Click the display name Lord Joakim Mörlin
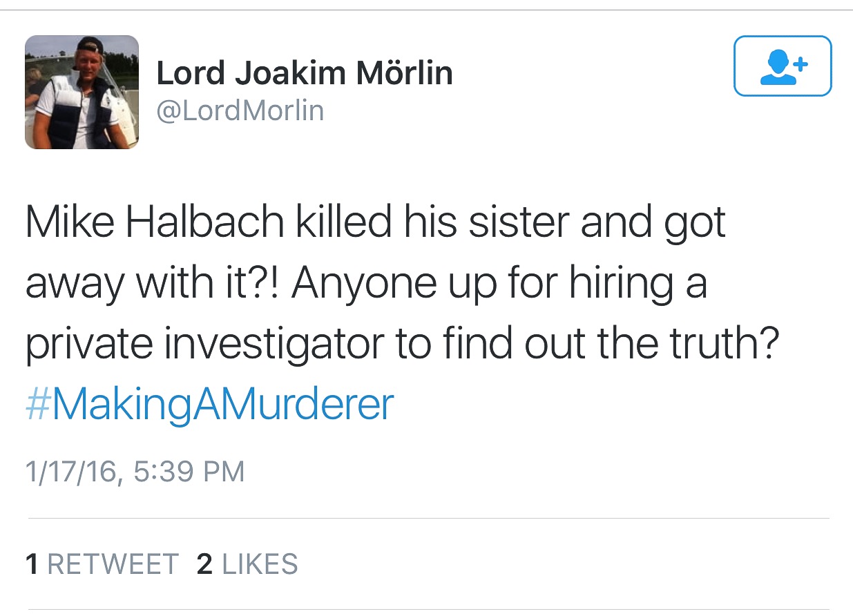853x616 pixels. (305, 73)
